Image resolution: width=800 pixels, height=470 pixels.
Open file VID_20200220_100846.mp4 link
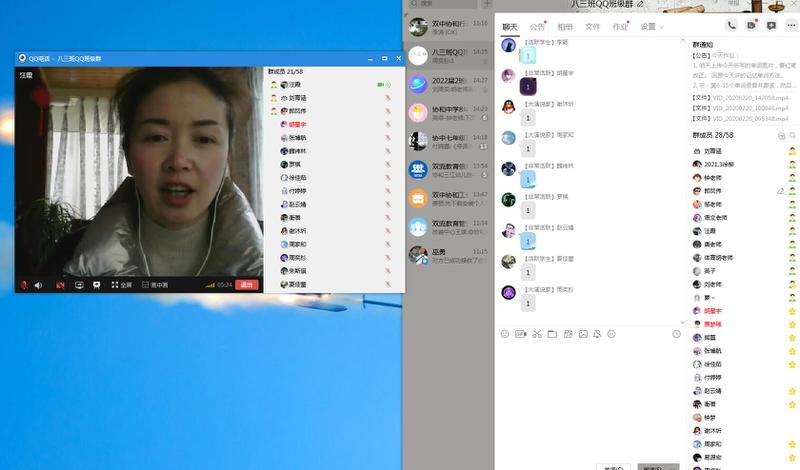pyautogui.click(x=750, y=108)
